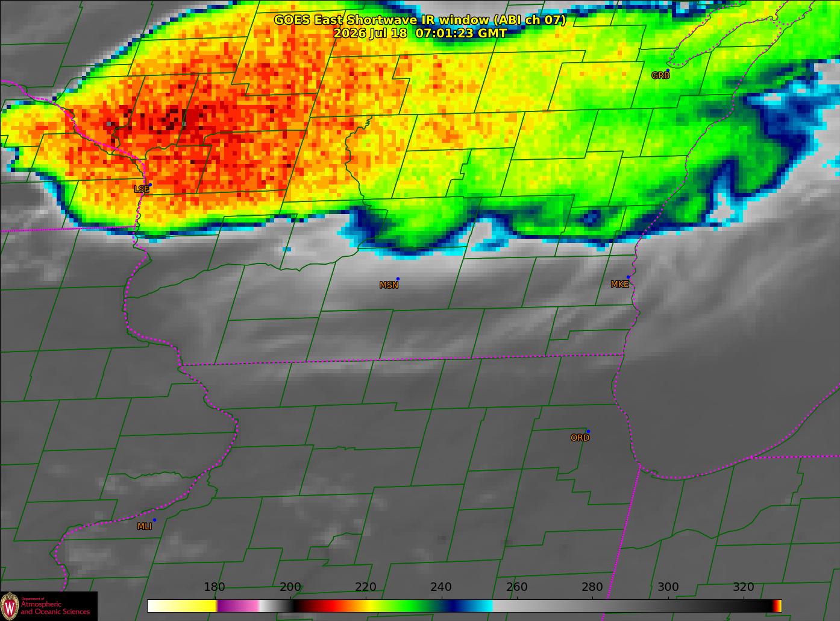Click the GOES East Shortwave IR title
Screen dimensions: 840x621
click(x=420, y=20)
